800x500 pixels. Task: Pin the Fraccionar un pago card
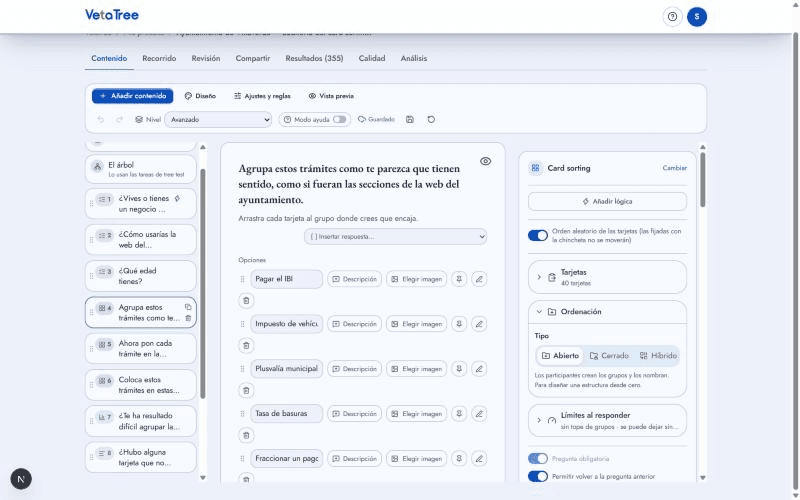(459, 459)
